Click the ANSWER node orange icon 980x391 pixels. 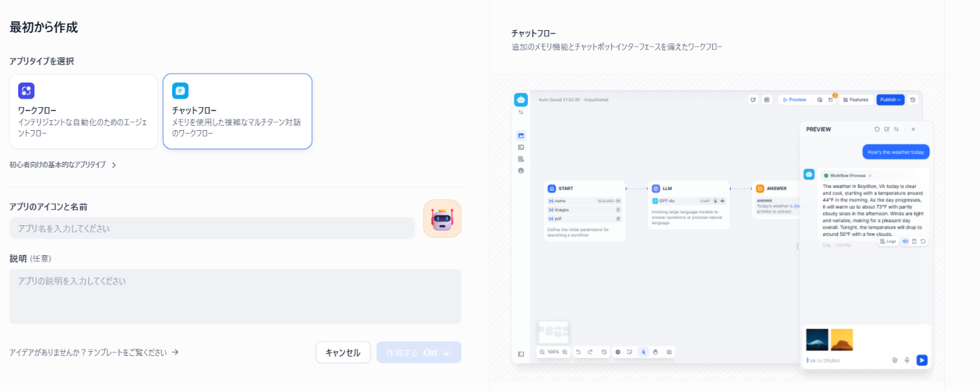[760, 188]
